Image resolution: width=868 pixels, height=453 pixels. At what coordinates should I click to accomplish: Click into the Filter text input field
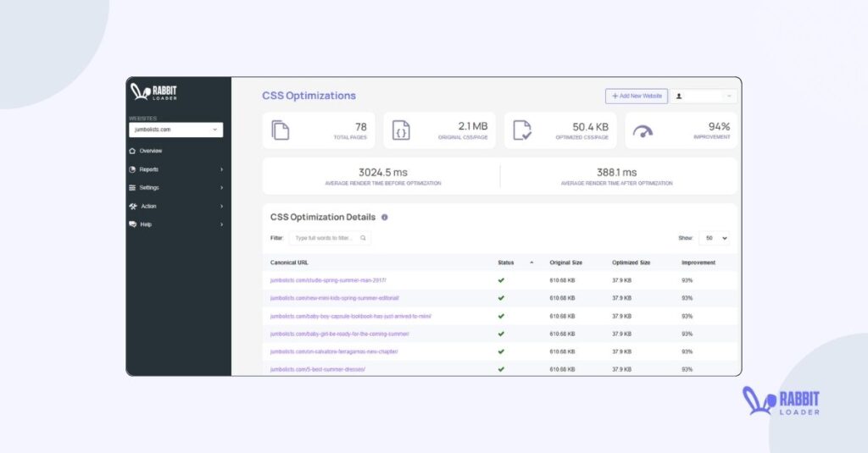point(330,238)
